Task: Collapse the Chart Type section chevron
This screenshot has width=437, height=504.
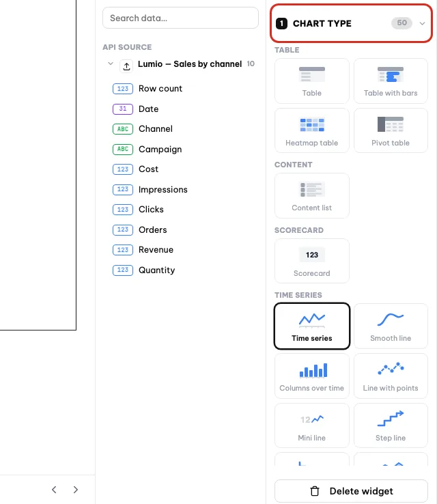Action: pyautogui.click(x=422, y=23)
